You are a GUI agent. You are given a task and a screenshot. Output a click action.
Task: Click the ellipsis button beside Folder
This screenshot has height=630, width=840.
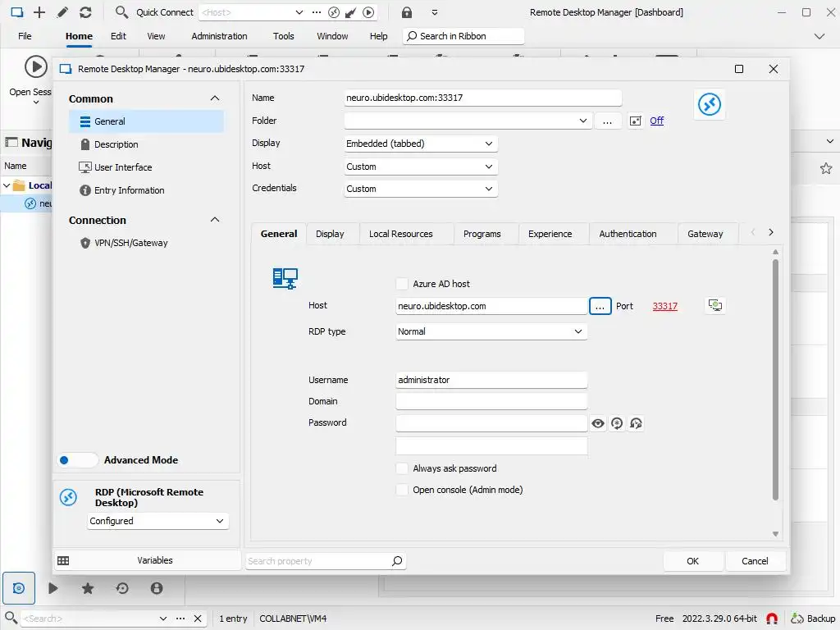[607, 121]
